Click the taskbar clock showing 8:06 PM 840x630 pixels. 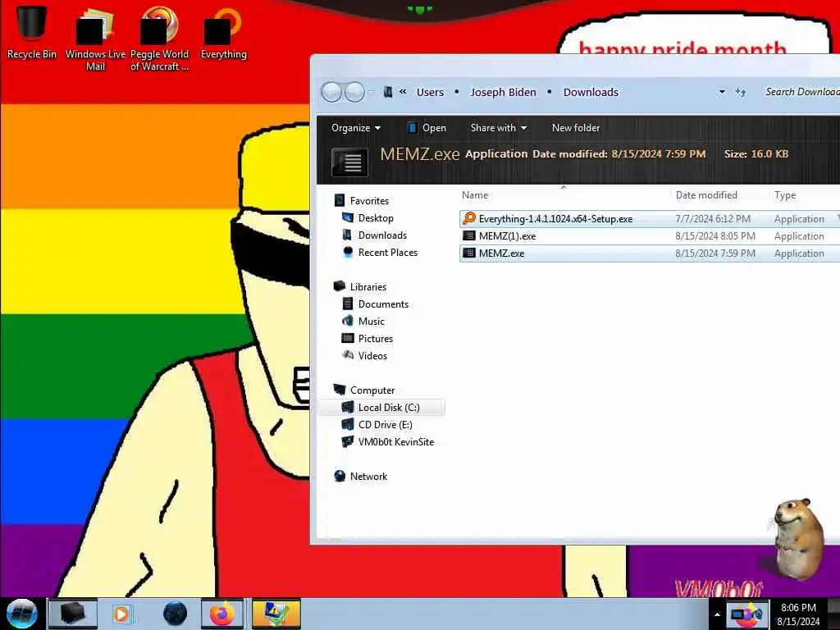pos(798,614)
